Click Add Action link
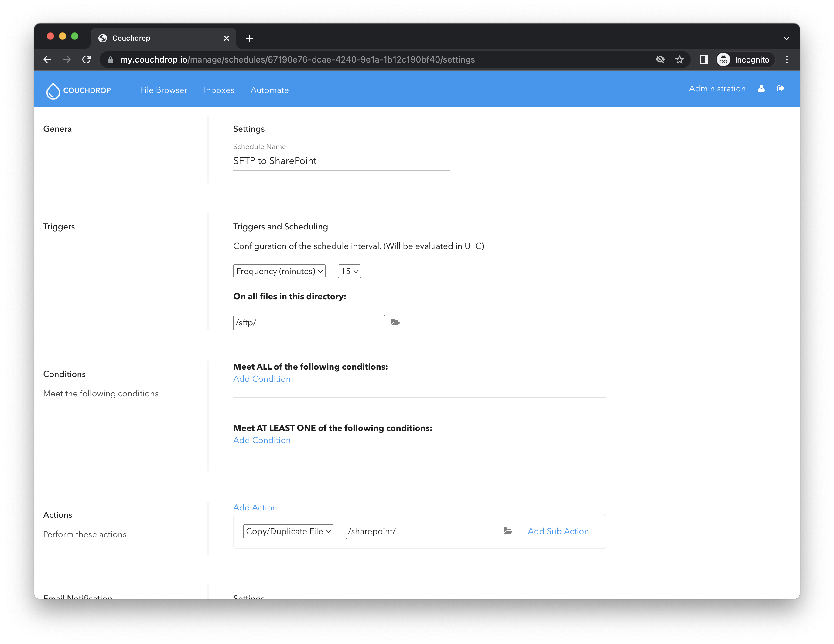 tap(255, 507)
